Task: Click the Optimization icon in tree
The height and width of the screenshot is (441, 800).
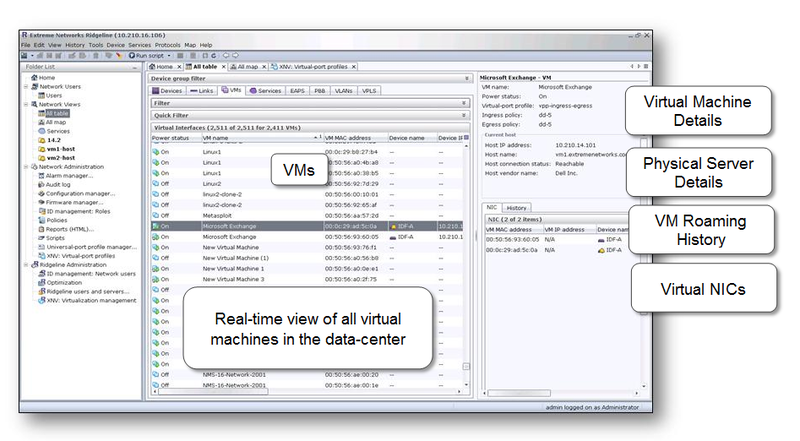Action: coord(42,282)
